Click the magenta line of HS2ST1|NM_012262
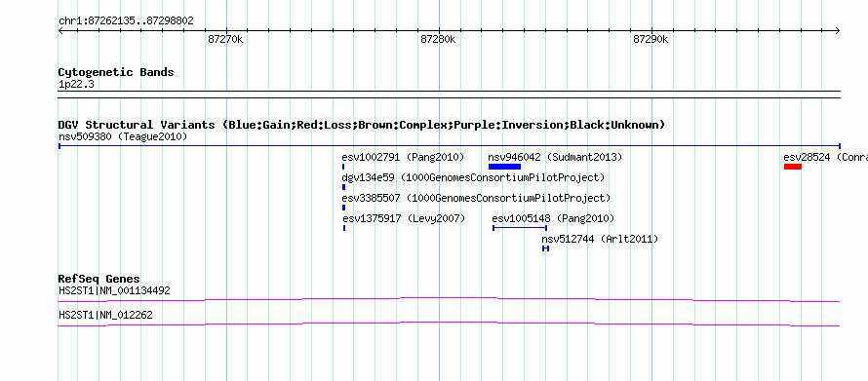868x381 pixels. (449, 324)
